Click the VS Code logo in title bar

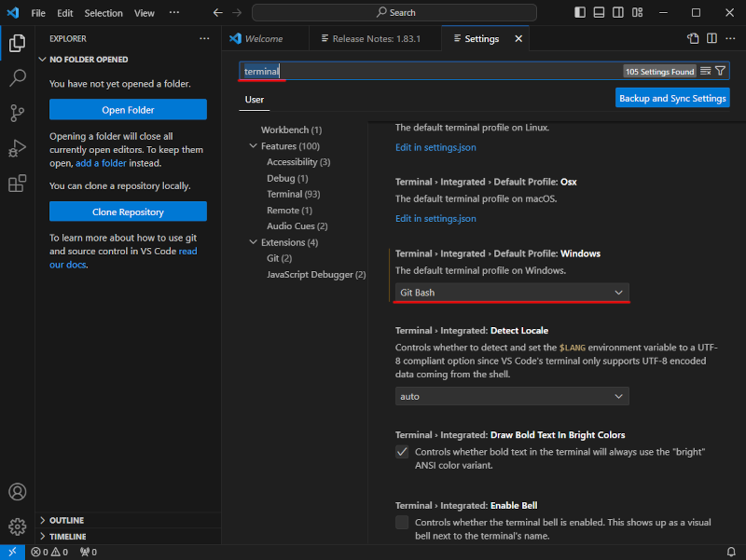coord(13,12)
